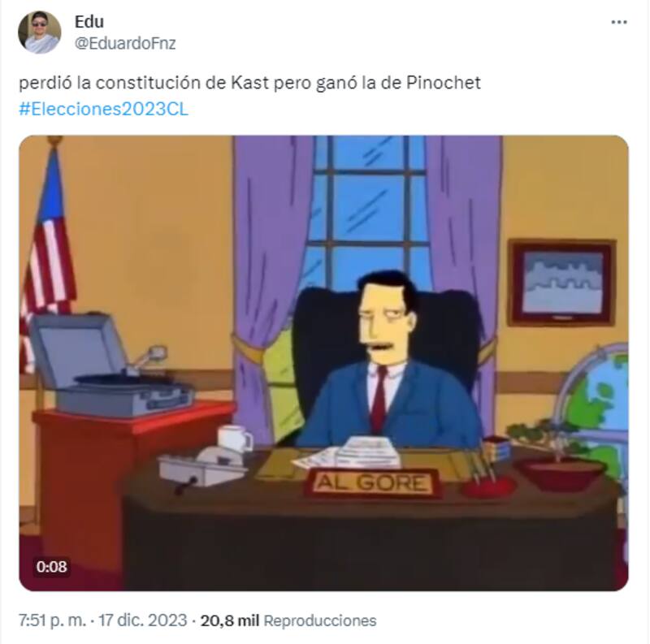
Task: View the 20,8 mil view count
Action: (230, 620)
